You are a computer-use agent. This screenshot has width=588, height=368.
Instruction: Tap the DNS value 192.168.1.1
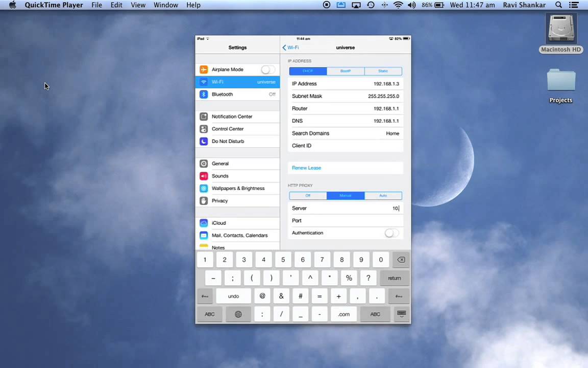tap(386, 121)
